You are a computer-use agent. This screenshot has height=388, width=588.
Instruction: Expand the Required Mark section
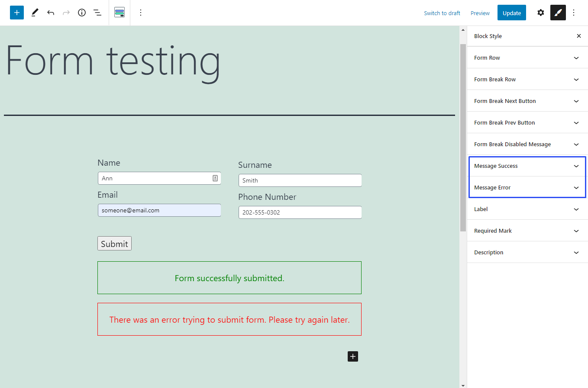(x=576, y=231)
